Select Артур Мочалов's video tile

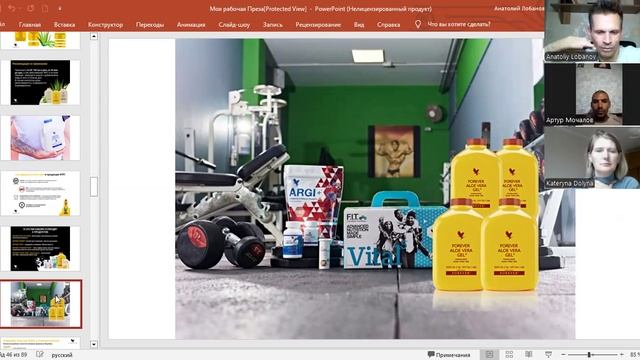pos(592,94)
